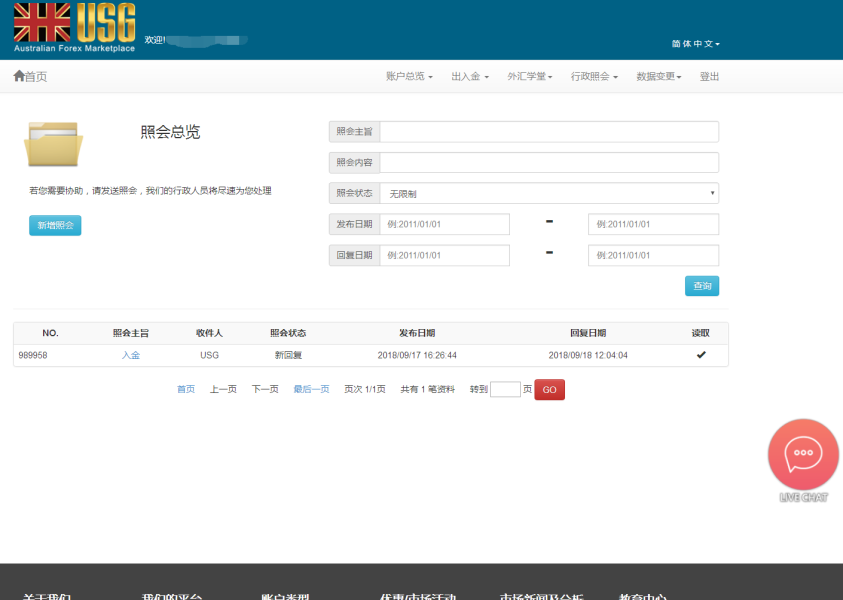The height and width of the screenshot is (600, 843).
Task: Click the folder icon beside 照会总览
Action: point(53,145)
